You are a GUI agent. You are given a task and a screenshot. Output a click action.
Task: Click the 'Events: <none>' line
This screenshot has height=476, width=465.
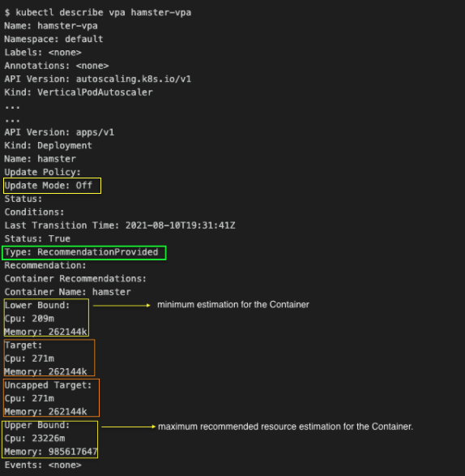click(43, 465)
